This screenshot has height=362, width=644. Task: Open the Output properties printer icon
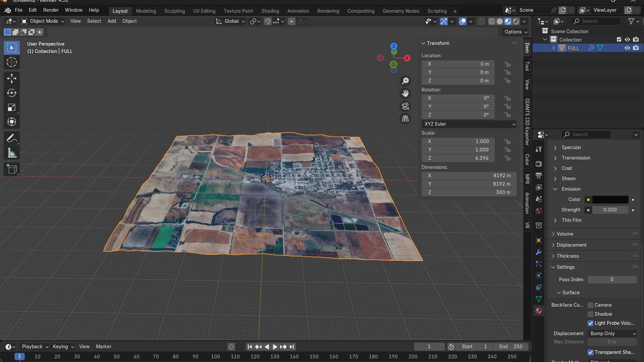click(539, 176)
